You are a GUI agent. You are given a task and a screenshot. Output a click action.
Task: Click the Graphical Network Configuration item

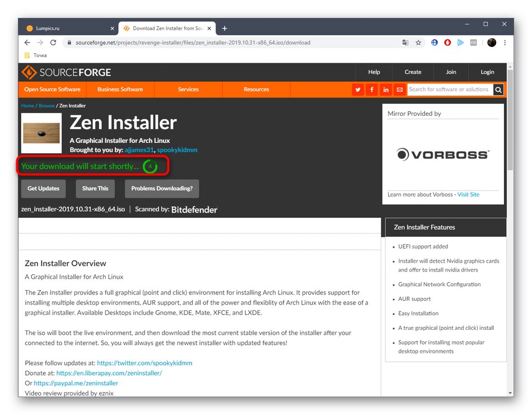440,285
